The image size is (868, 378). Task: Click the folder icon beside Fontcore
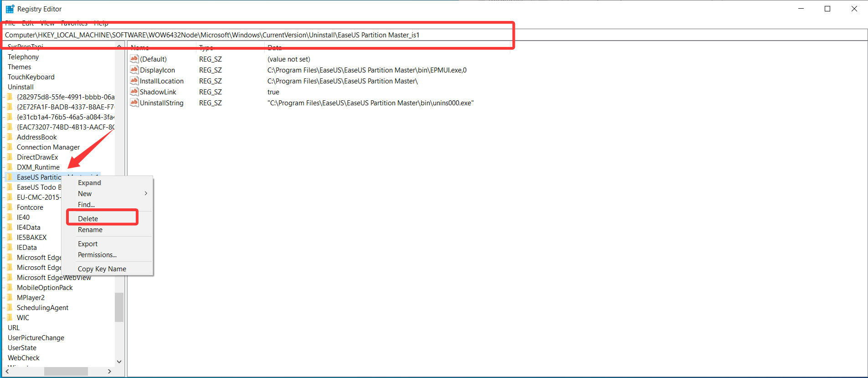(10, 207)
